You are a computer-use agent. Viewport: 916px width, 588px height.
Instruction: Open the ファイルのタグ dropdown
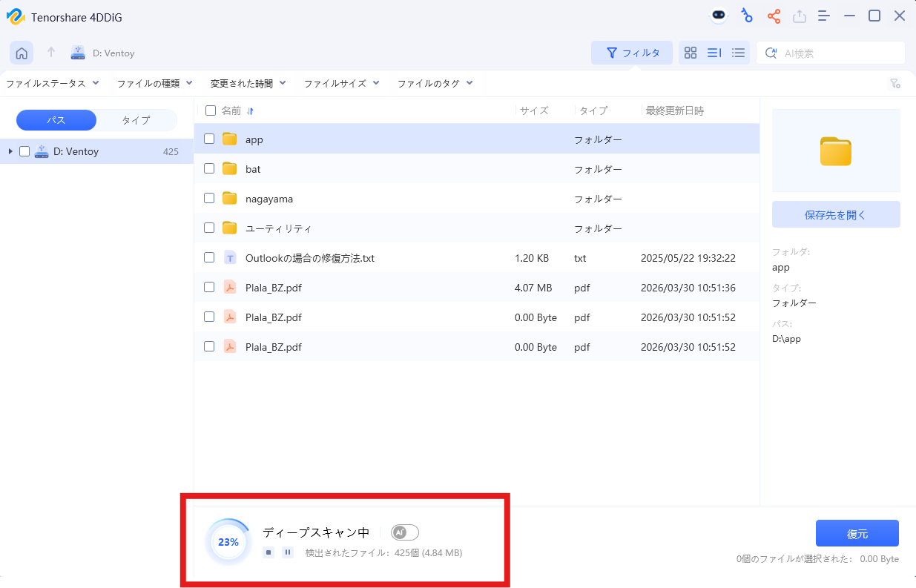435,84
